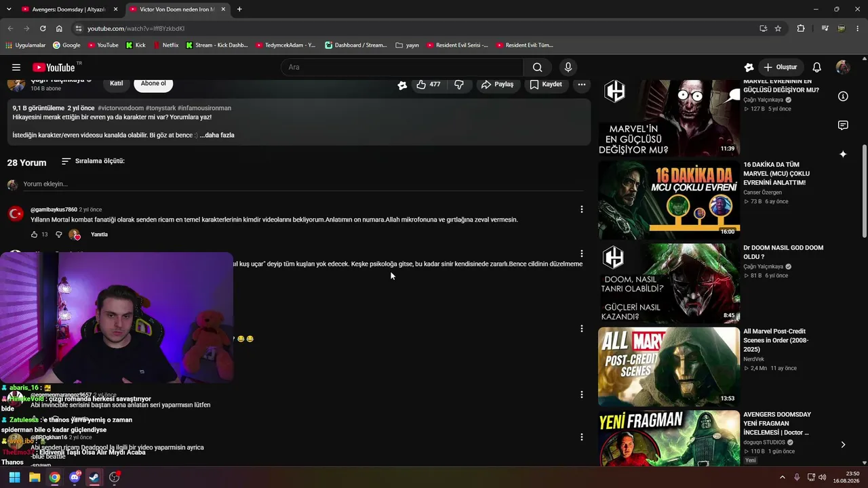This screenshot has height=488, width=868.
Task: Click the YouTube search magnifier button
Action: 537,67
